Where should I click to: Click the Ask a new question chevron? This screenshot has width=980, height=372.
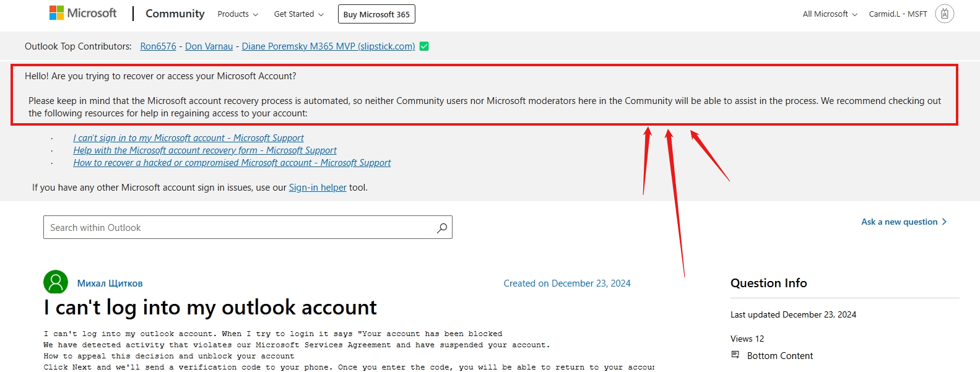tap(944, 222)
